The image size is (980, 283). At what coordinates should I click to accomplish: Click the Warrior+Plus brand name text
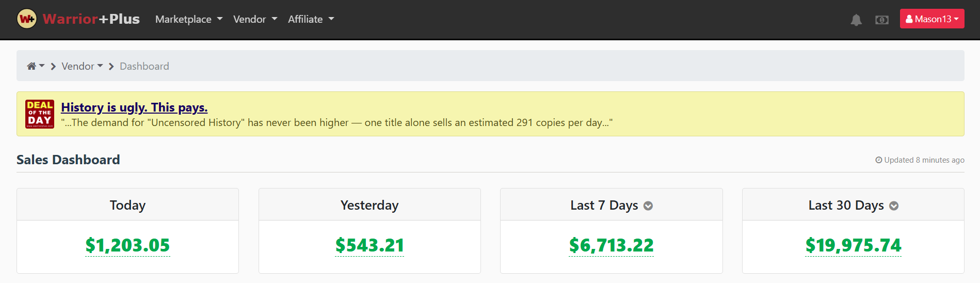[91, 19]
